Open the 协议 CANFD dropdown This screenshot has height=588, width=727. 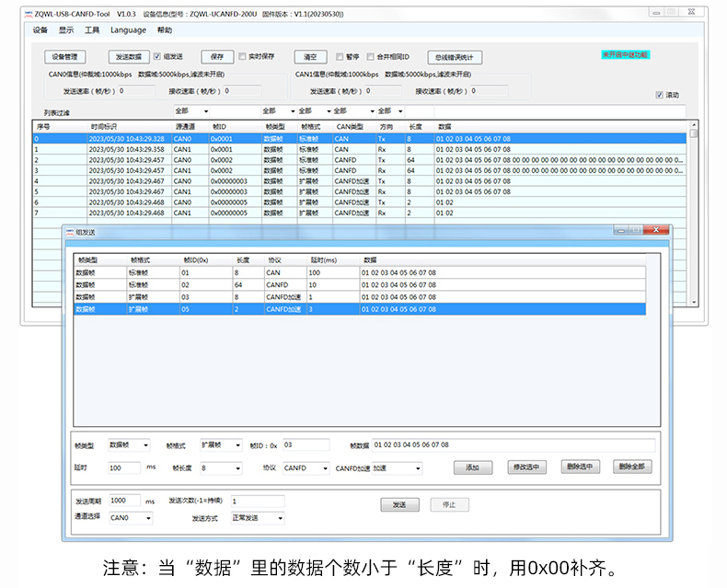tap(306, 467)
